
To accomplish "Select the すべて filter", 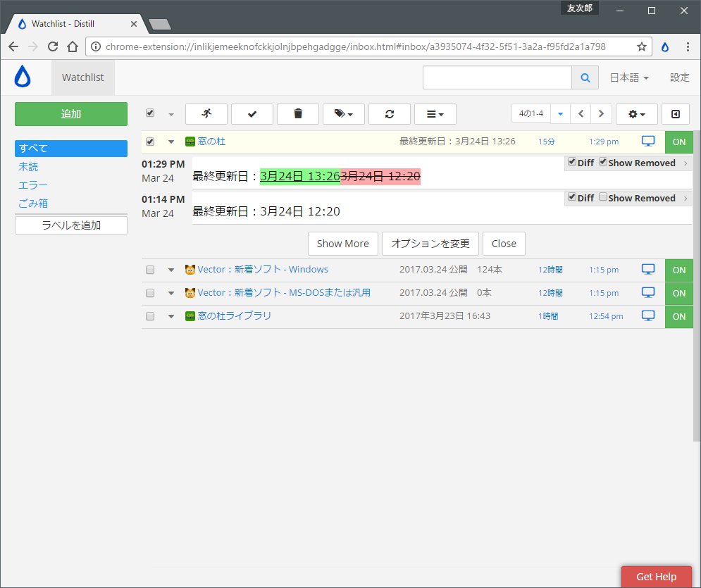I will pos(71,149).
